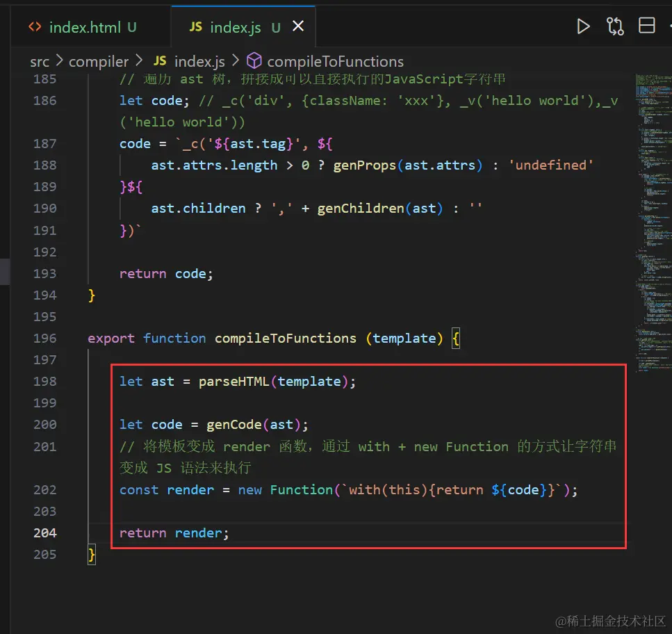The height and width of the screenshot is (634, 672).
Task: Click compileToFunctions function name on line 196
Action: pos(286,339)
